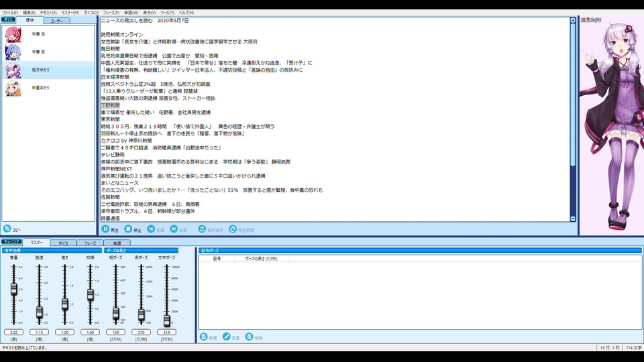Open the 単語(W) menu
644x362 pixels.
tap(131, 13)
